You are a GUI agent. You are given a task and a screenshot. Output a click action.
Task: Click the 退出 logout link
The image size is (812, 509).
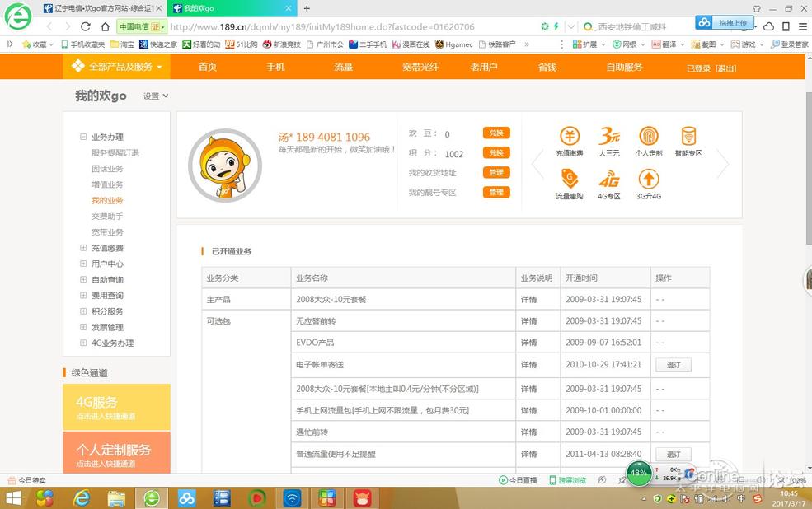tap(725, 68)
